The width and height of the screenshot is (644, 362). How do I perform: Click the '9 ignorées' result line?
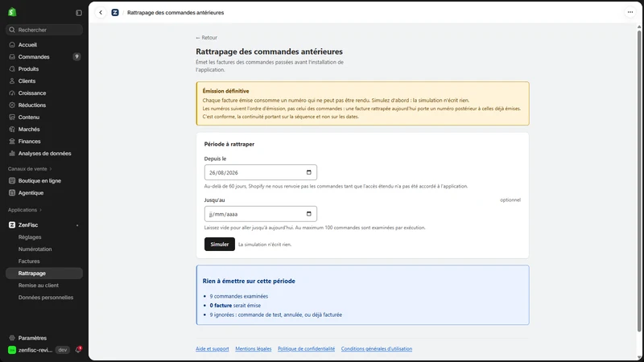pos(276,315)
